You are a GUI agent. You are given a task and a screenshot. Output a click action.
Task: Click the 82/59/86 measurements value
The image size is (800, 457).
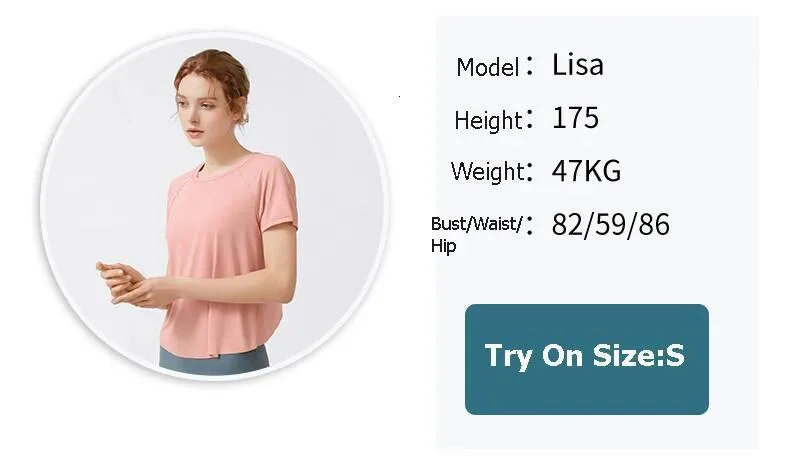610,225
